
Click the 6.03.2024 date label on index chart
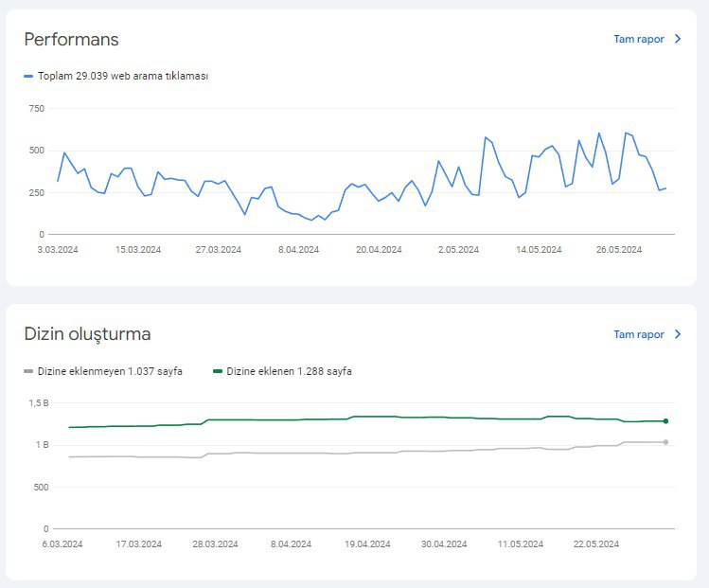(x=62, y=544)
